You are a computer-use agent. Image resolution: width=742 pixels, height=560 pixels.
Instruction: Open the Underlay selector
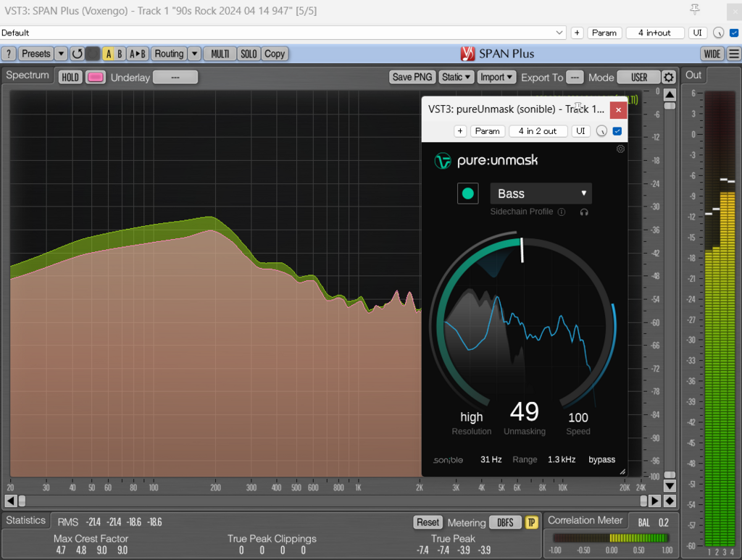[175, 77]
